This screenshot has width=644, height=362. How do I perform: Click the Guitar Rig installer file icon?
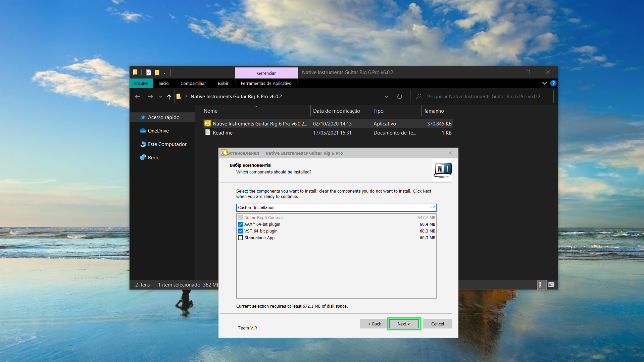coord(208,123)
